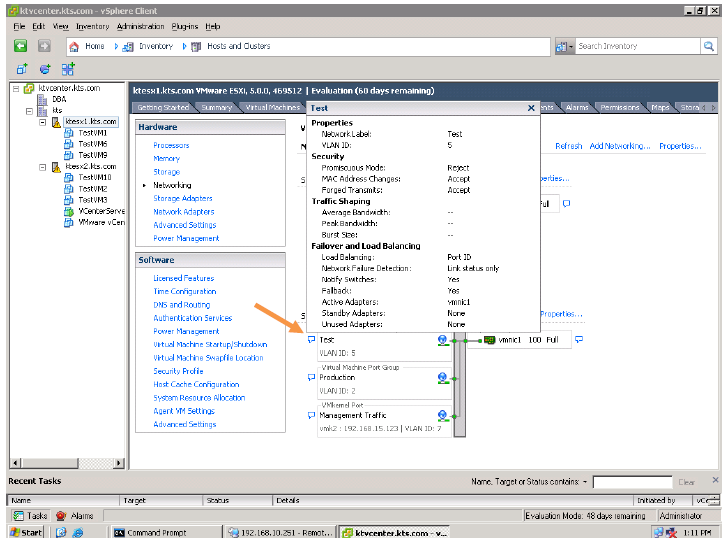Open the Storage Adapters hardware link
This screenshot has width=725, height=538.
[x=183, y=198]
